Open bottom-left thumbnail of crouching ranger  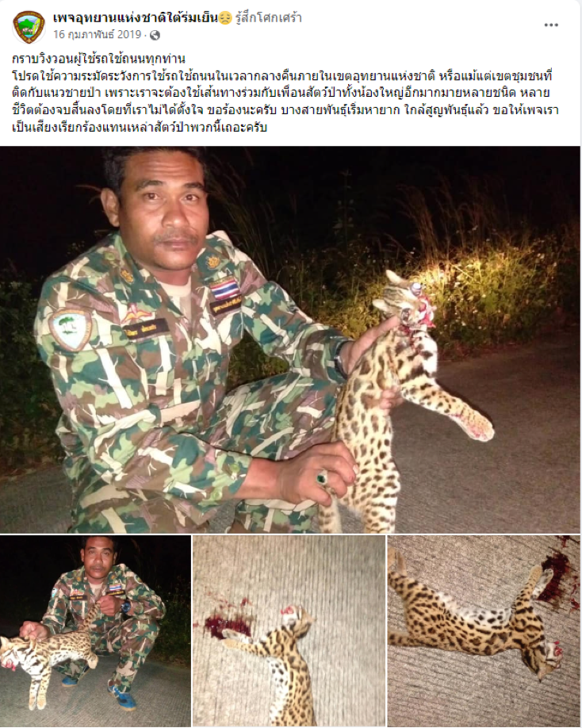click(x=95, y=630)
